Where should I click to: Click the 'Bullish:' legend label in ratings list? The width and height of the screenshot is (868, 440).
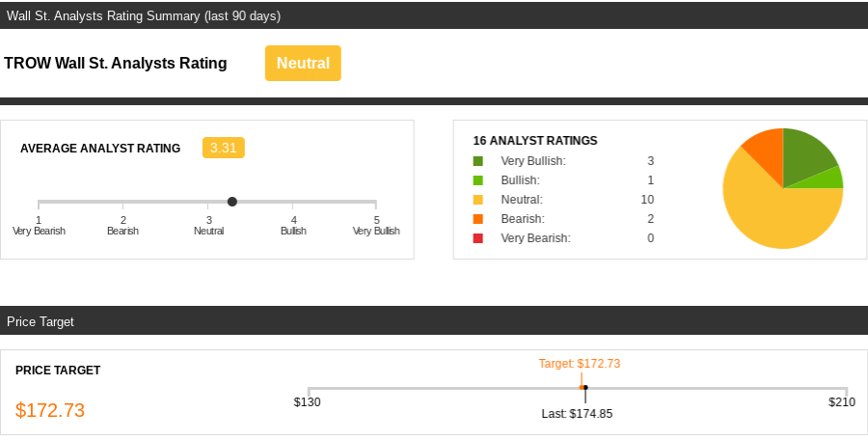click(521, 180)
